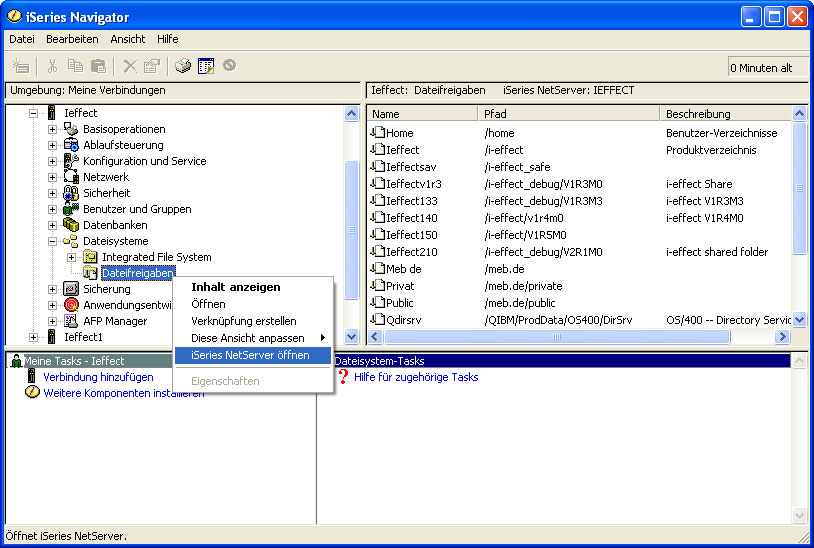This screenshot has height=548, width=814.
Task: Click the Datenbanken icon in tree
Action: [x=71, y=225]
